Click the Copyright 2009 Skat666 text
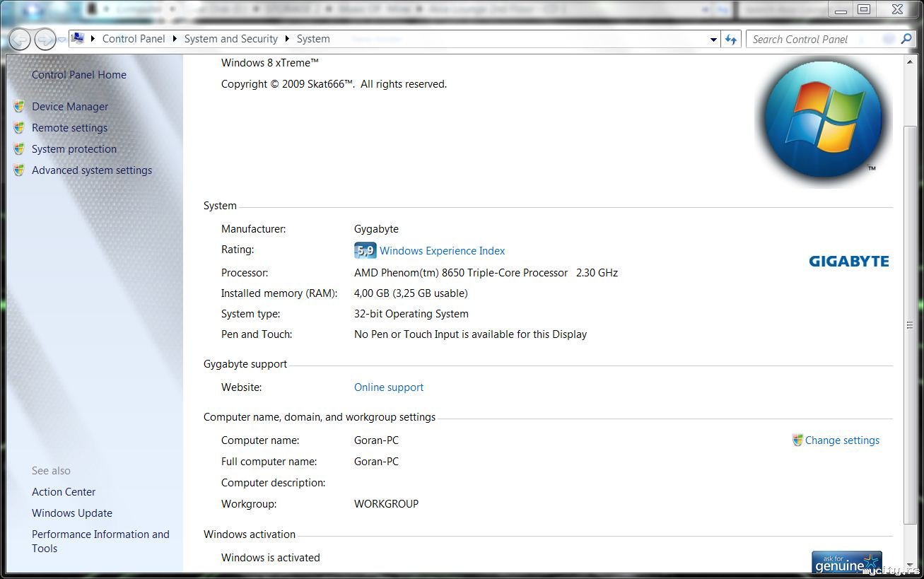 click(x=334, y=84)
